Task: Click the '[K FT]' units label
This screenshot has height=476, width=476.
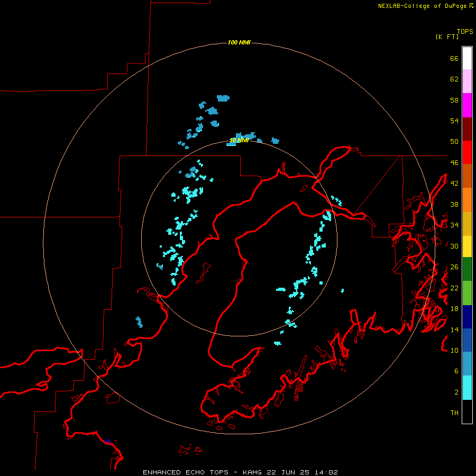Action: point(447,37)
